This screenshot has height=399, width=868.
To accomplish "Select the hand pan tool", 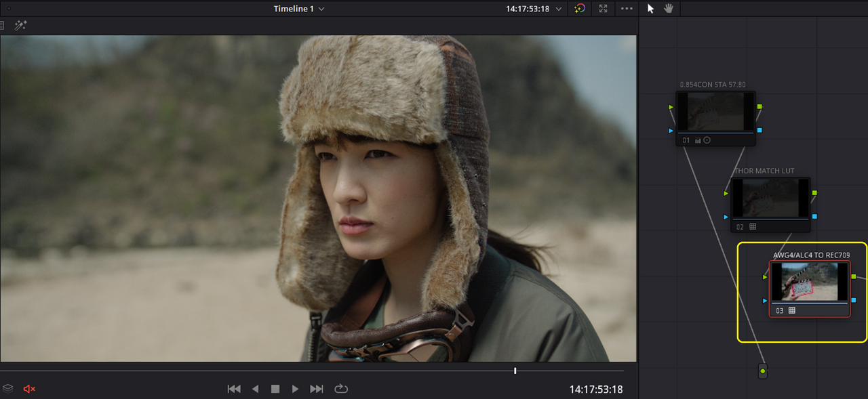I will pos(669,9).
